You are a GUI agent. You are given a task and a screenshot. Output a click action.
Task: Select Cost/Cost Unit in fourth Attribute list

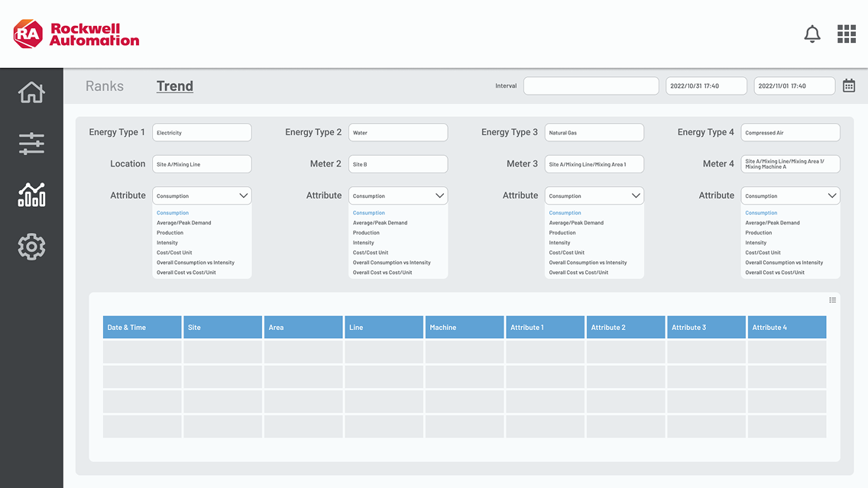coord(763,252)
